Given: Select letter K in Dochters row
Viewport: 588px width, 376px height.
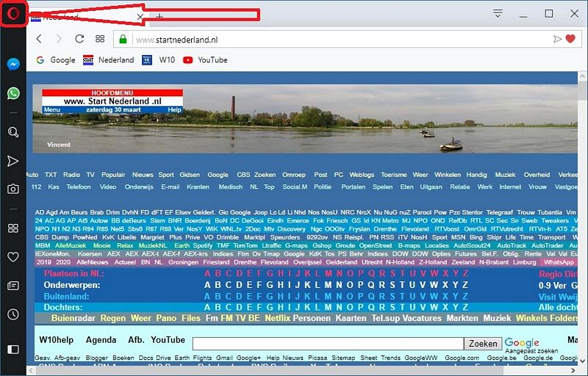Looking at the screenshot, I should pos(307,308).
